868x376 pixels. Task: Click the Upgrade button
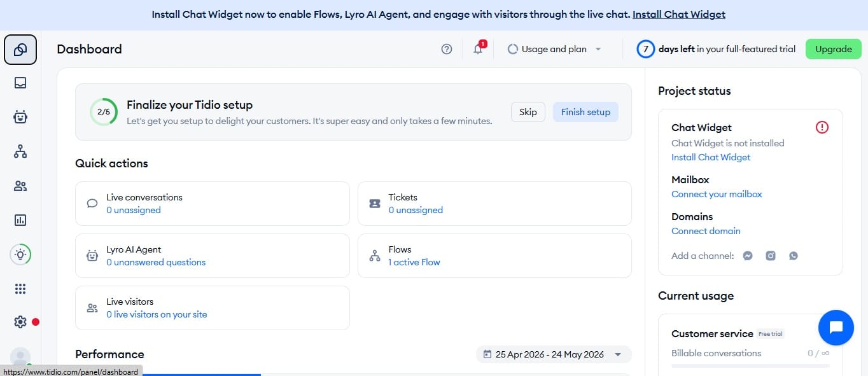834,49
